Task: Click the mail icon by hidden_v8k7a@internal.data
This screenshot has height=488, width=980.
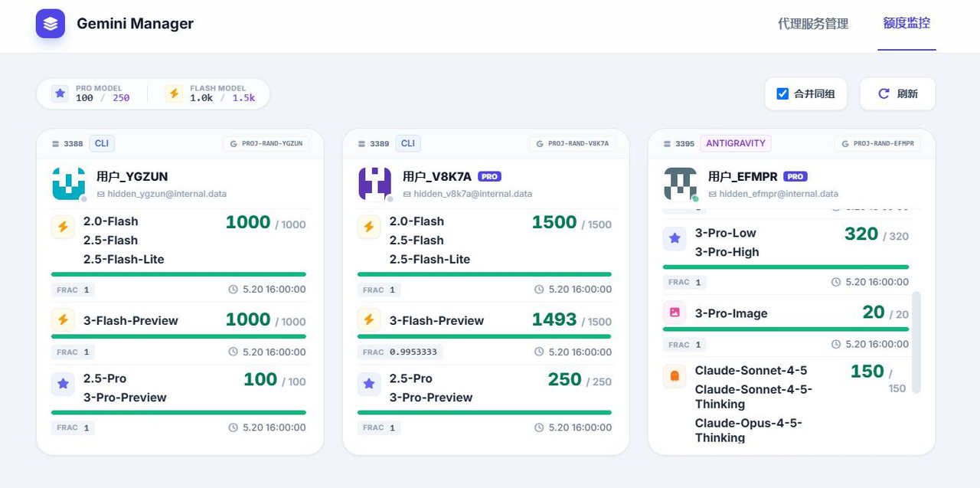Action: pos(407,195)
